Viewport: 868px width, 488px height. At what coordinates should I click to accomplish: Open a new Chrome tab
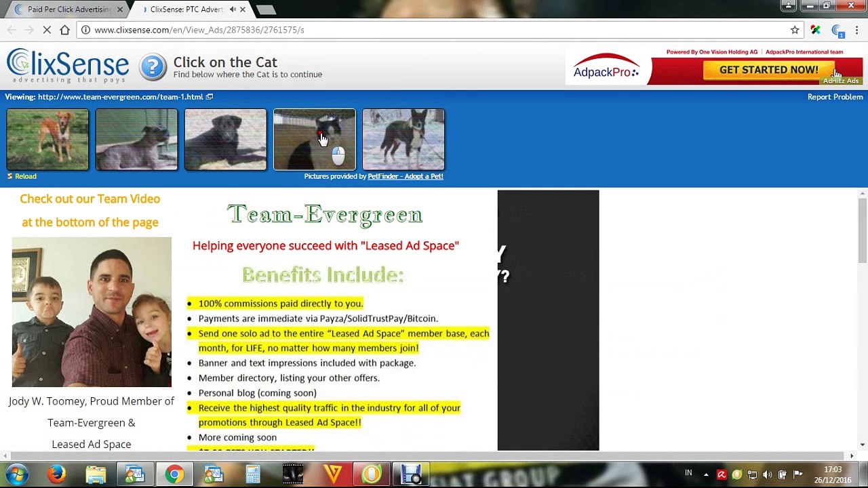pyautogui.click(x=266, y=9)
